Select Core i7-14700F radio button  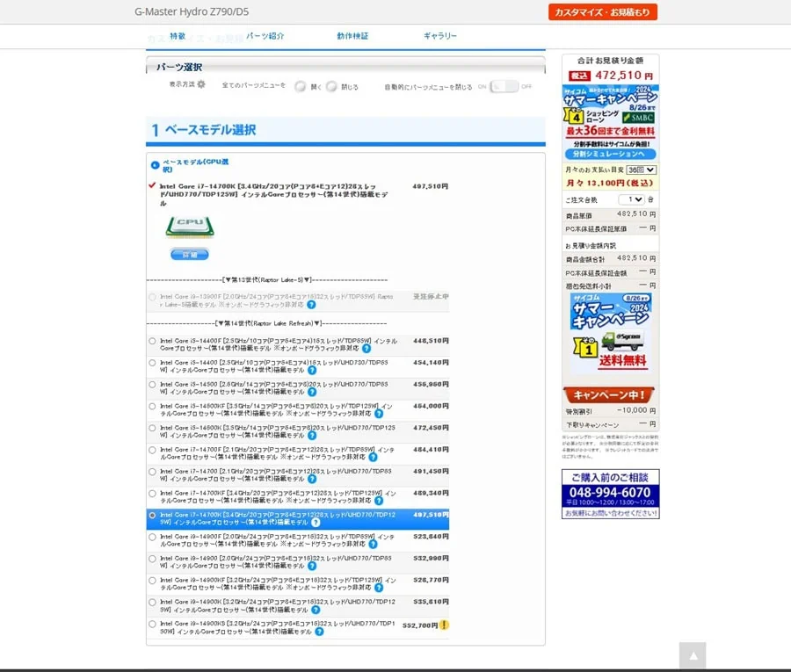tap(152, 450)
